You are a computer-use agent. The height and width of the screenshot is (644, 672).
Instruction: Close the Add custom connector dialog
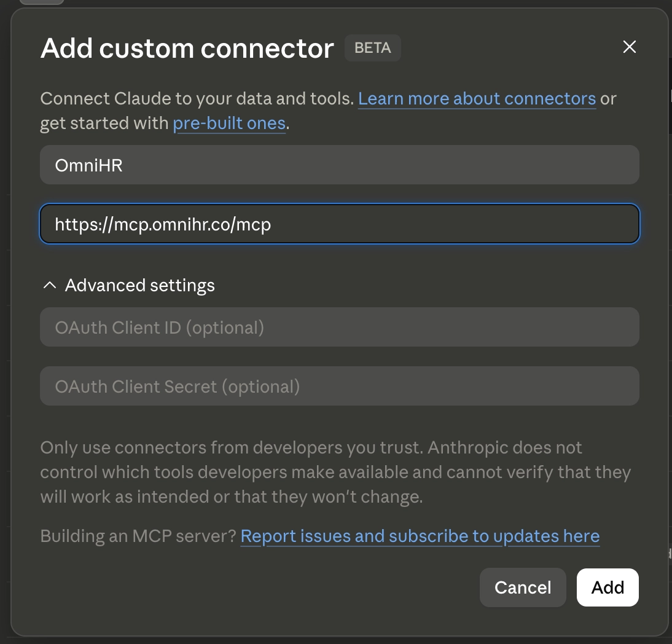pos(629,47)
